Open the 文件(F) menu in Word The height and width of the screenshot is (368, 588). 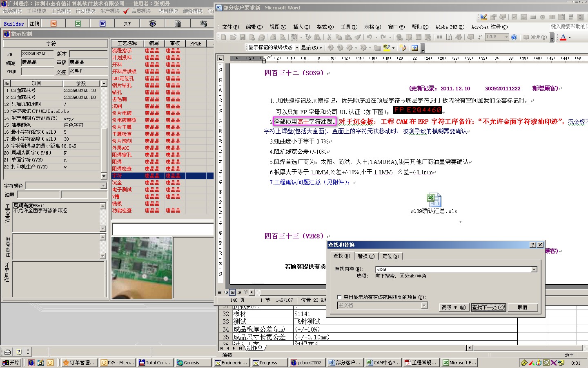231,27
